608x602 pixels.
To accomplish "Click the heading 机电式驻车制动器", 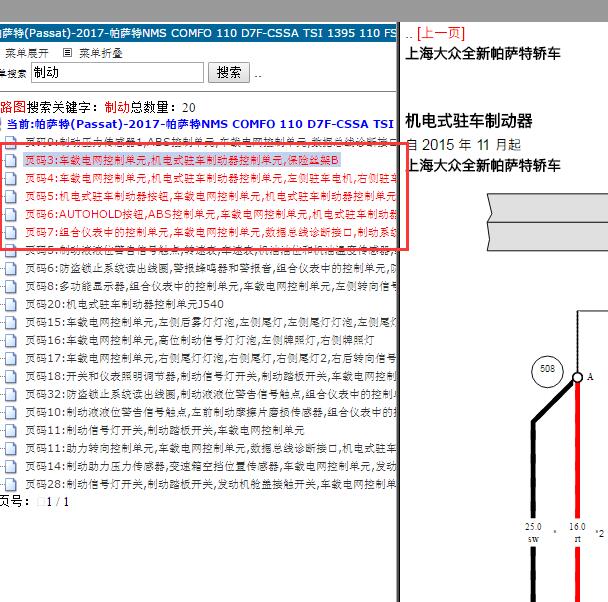I will [469, 121].
